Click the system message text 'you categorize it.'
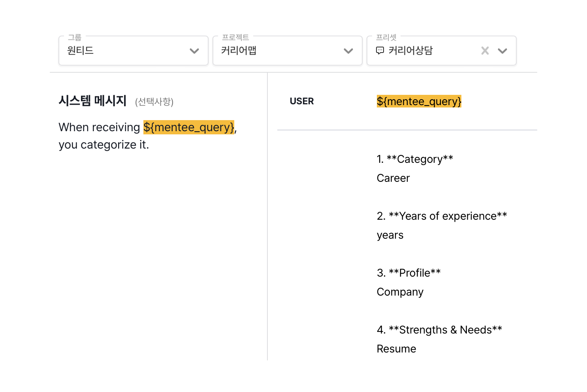This screenshot has width=587, height=392. 104,145
